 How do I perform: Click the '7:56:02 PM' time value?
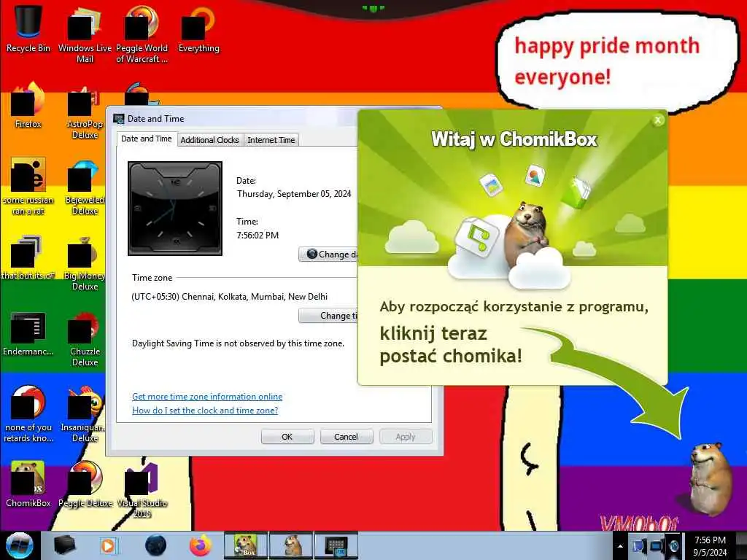pos(258,236)
